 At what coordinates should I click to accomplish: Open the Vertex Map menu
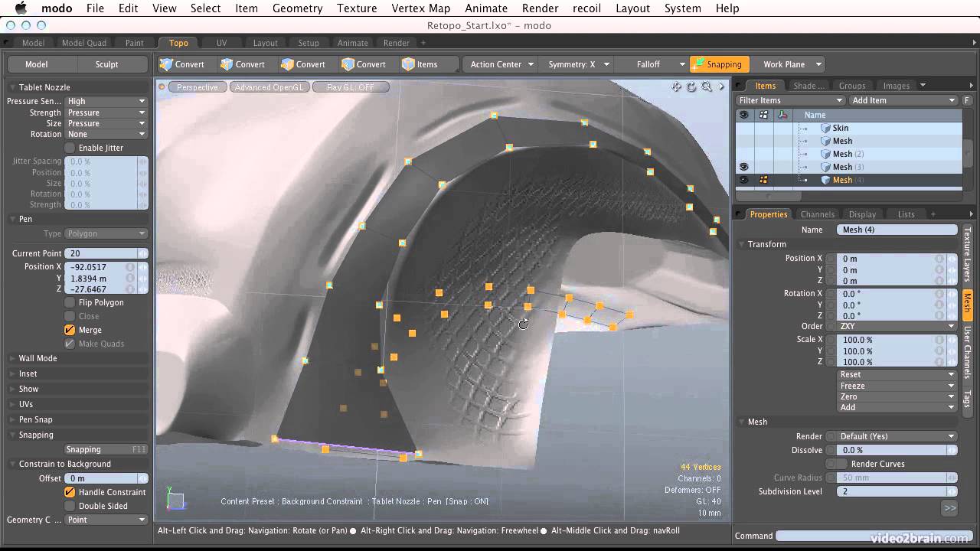click(420, 8)
